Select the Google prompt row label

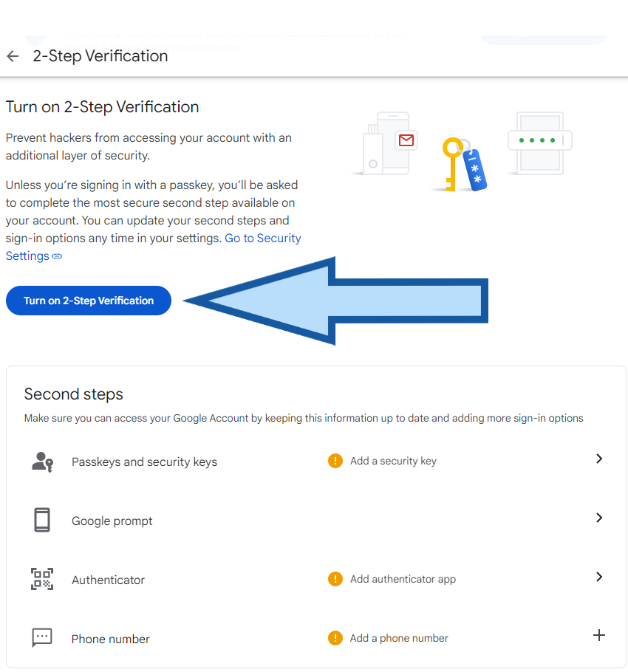[112, 521]
